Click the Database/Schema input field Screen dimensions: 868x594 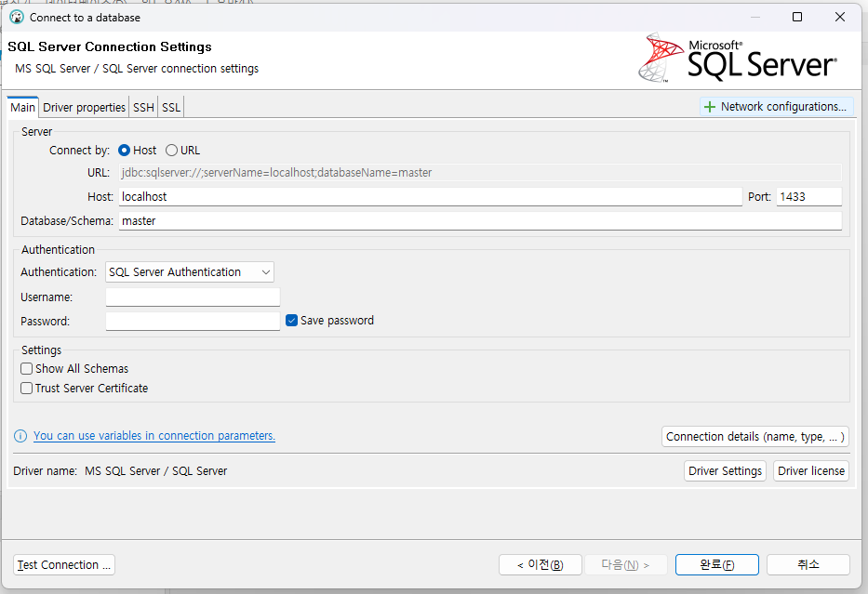(480, 220)
